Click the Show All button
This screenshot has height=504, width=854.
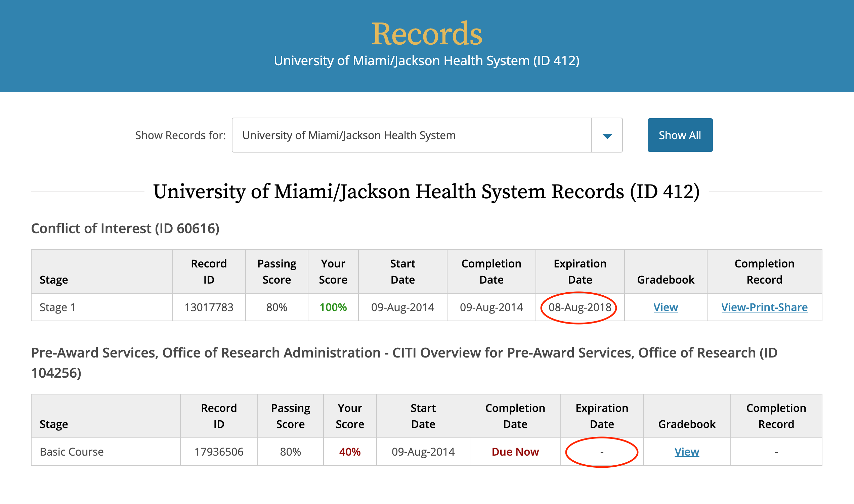(x=679, y=135)
